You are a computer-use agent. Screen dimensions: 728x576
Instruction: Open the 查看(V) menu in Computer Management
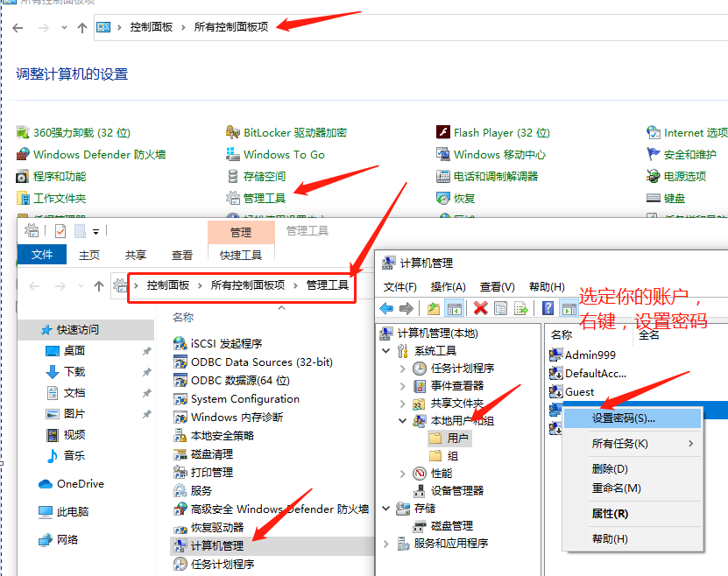(x=498, y=287)
